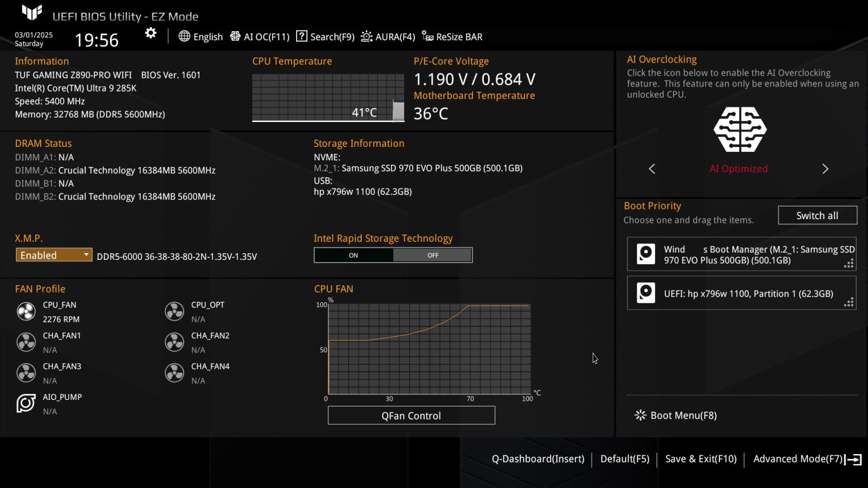Image resolution: width=868 pixels, height=488 pixels.
Task: Click Save & Exit(F10)
Action: (701, 459)
